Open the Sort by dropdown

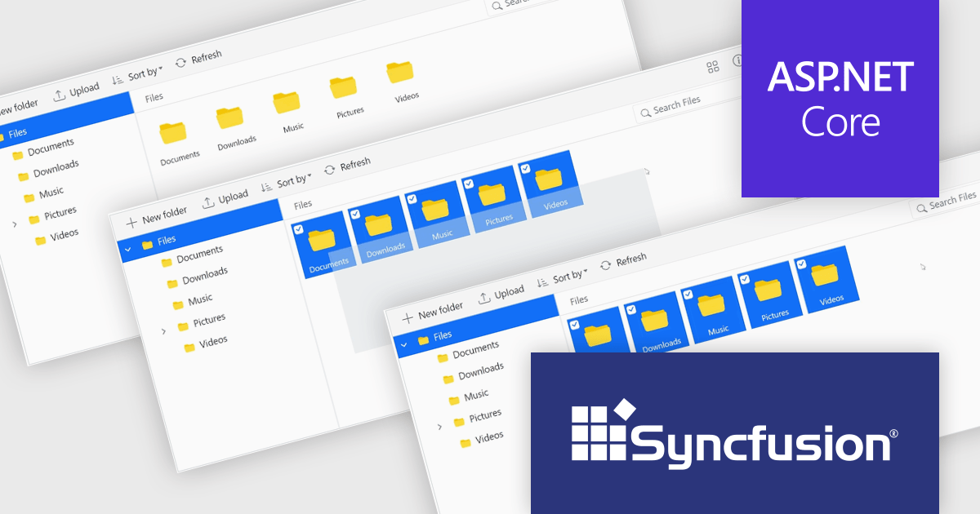tap(568, 278)
